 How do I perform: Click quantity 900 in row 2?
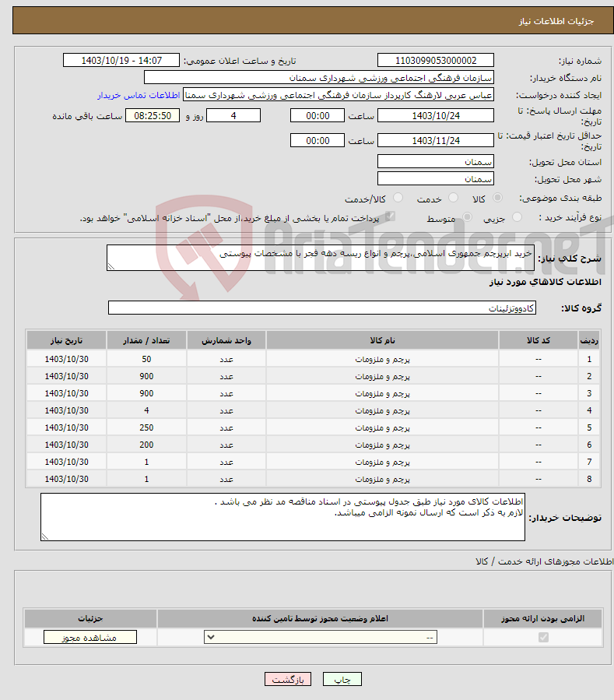pos(146,376)
